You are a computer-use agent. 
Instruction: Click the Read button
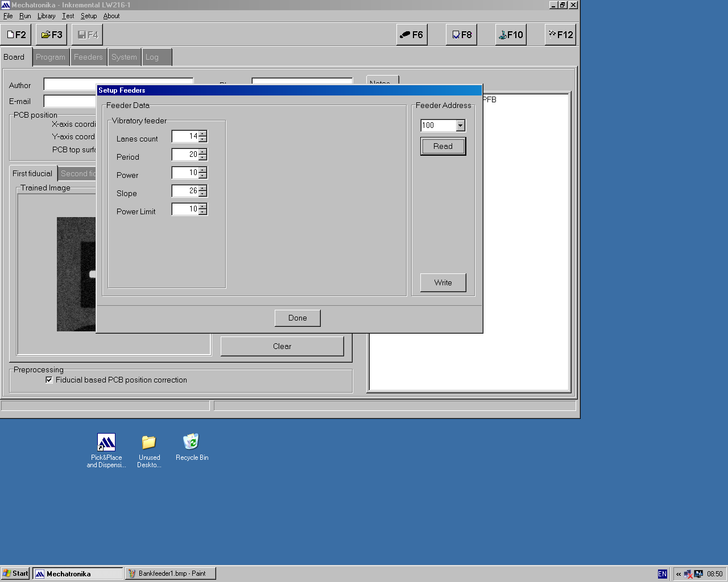443,146
